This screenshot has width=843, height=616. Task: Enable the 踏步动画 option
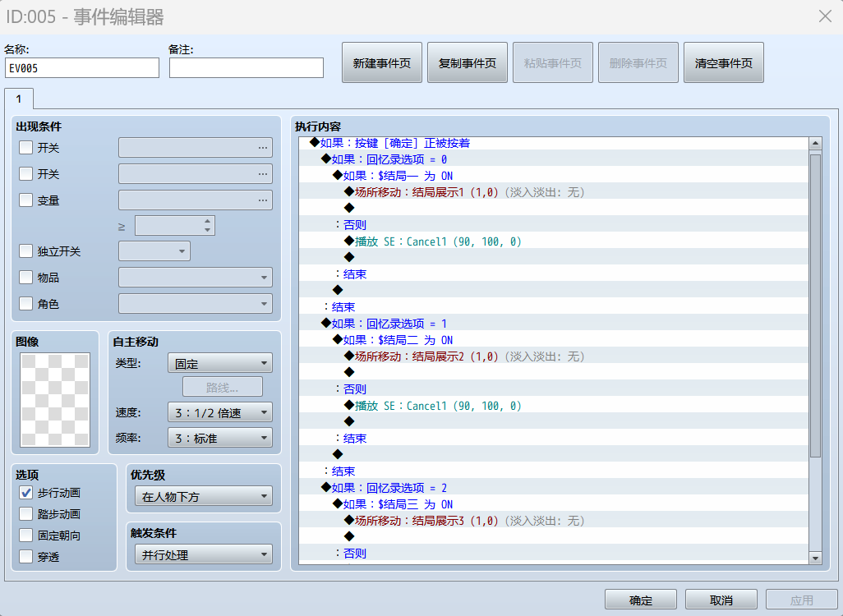click(25, 514)
